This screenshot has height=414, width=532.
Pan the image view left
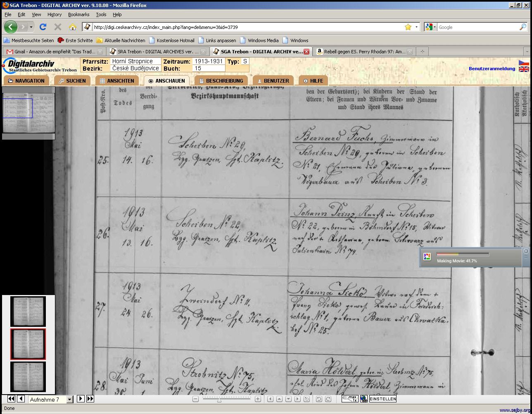tap(270, 399)
